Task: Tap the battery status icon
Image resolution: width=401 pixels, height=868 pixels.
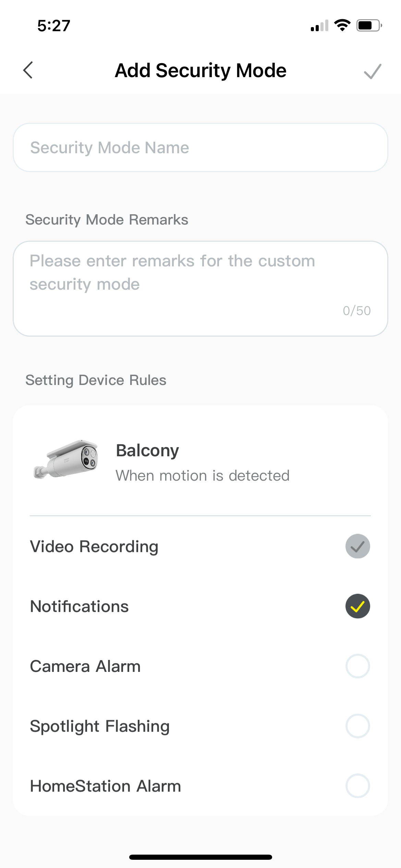Action: pos(369,25)
